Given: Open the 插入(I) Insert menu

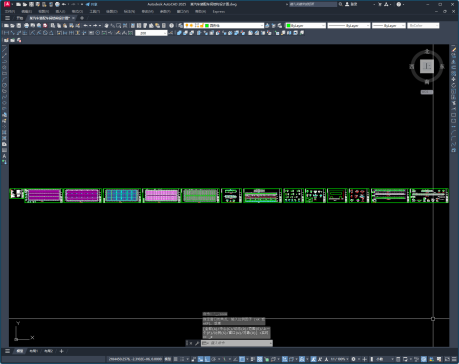Looking at the screenshot, I should pyautogui.click(x=60, y=11).
